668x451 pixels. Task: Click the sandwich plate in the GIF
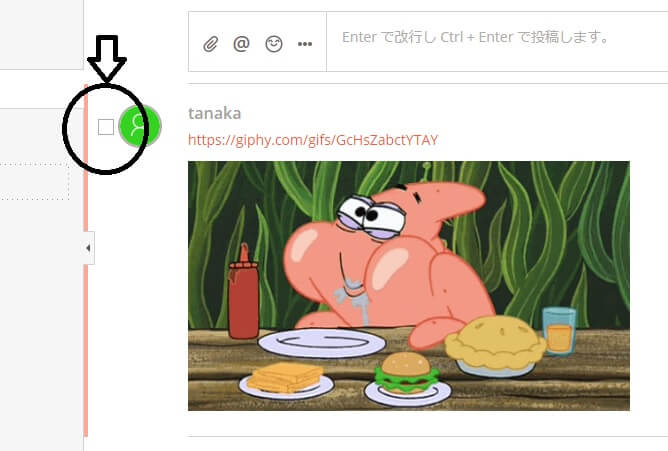point(286,380)
